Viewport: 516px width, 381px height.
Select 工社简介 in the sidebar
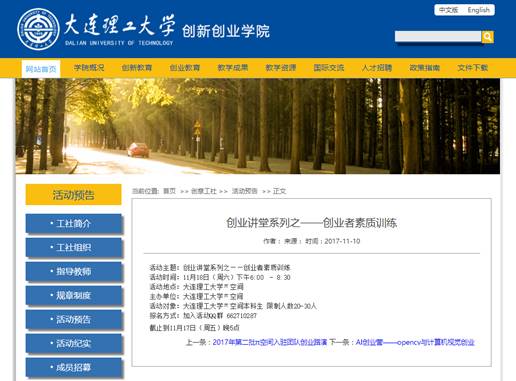(x=74, y=224)
